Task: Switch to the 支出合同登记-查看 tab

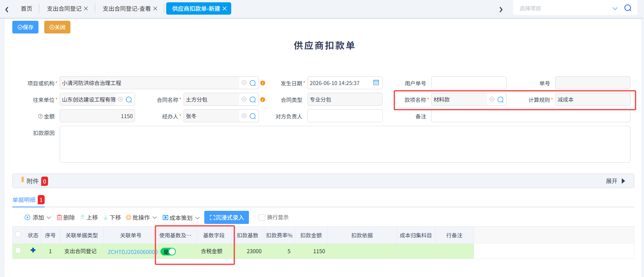Action: coord(127,8)
